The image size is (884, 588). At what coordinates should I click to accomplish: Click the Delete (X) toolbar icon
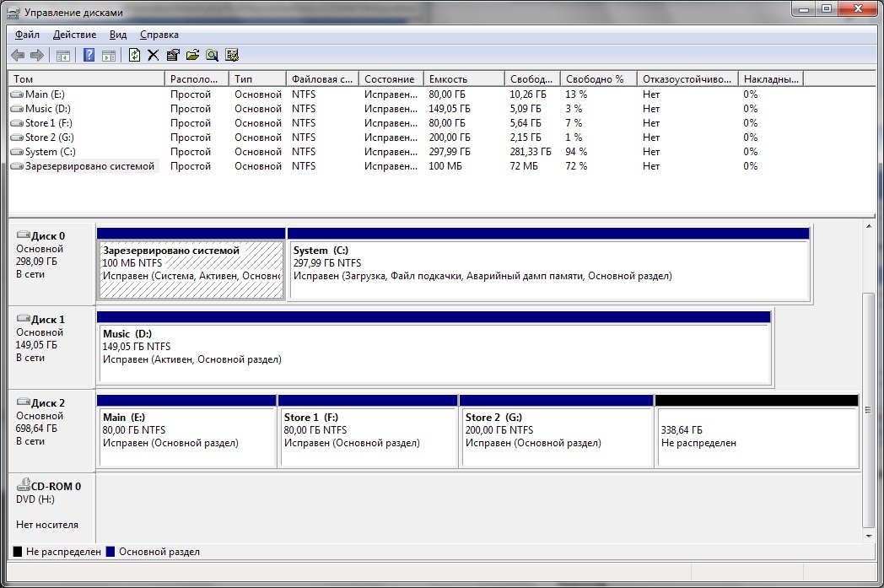point(153,56)
